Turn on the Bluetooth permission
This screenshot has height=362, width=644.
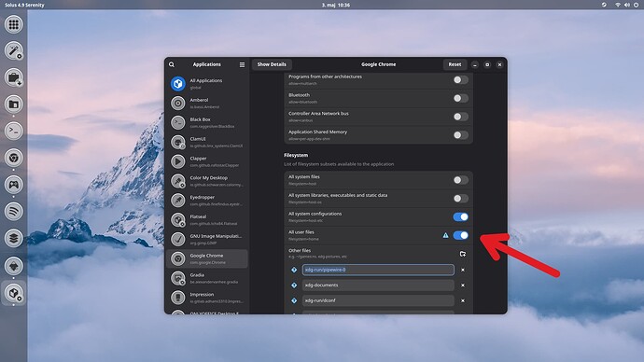(x=460, y=98)
